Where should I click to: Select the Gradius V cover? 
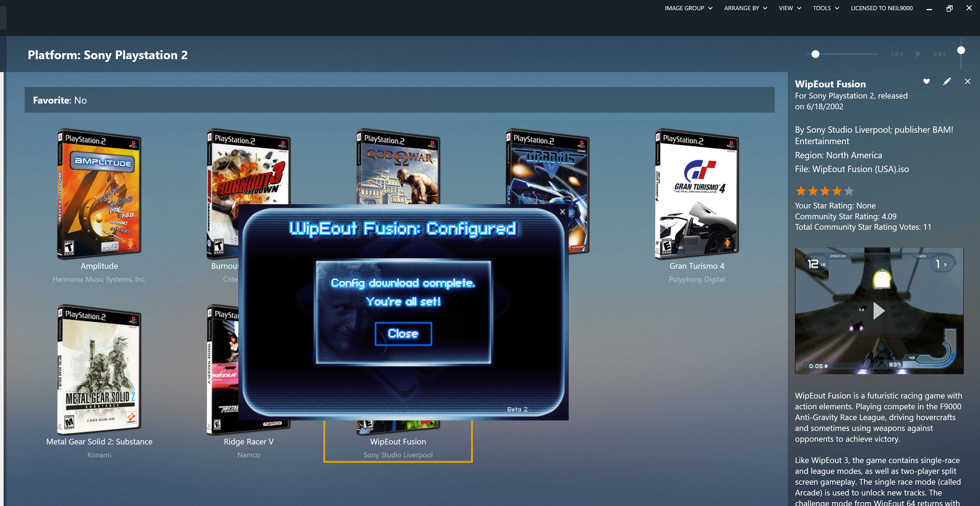pyautogui.click(x=547, y=166)
